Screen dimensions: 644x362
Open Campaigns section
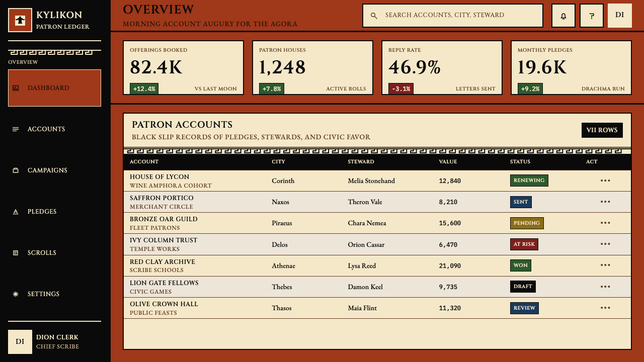pos(54,170)
